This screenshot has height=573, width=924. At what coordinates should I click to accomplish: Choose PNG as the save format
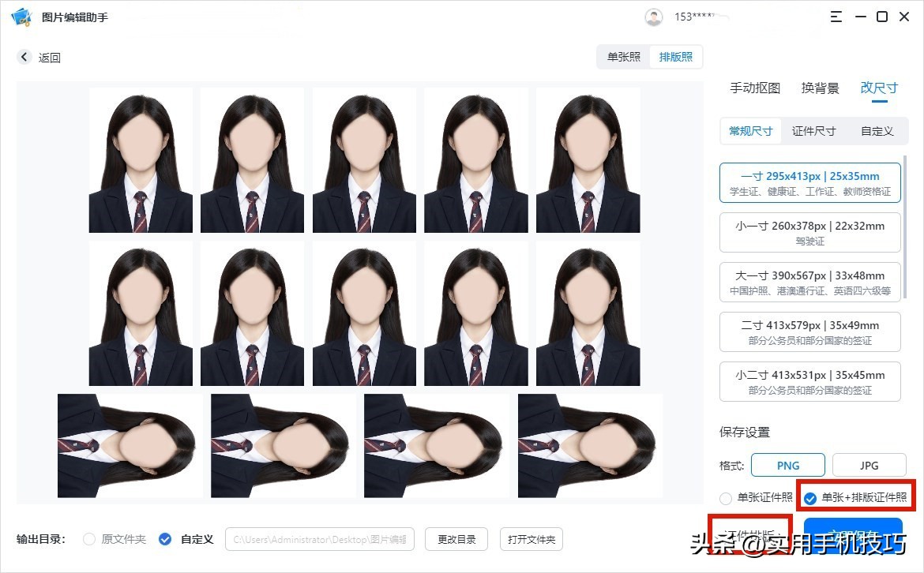coord(787,465)
